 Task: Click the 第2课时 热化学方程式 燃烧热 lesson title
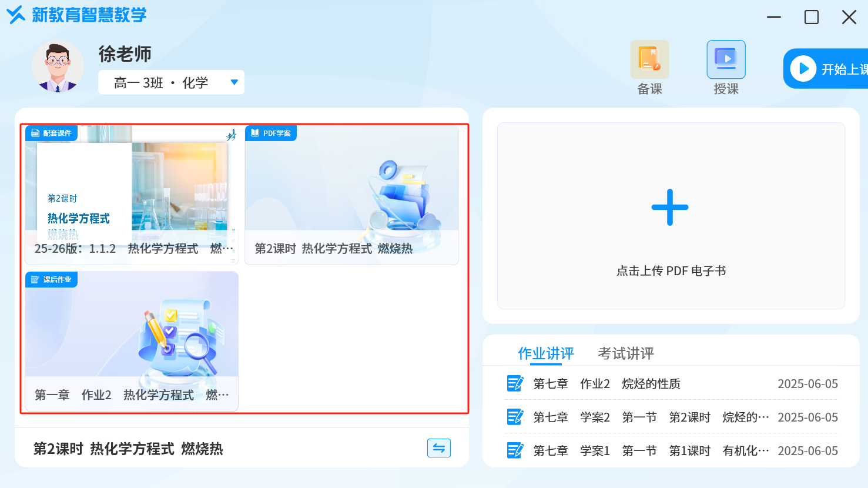click(x=128, y=449)
